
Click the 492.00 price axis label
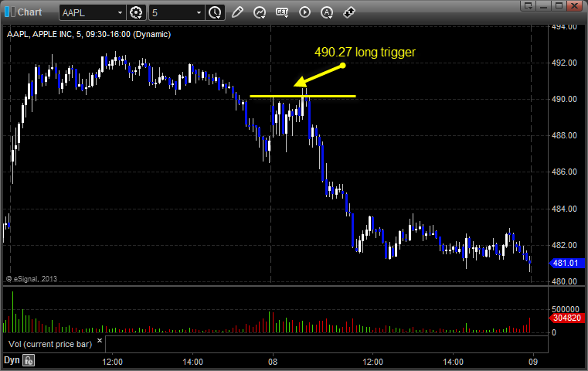(564, 63)
